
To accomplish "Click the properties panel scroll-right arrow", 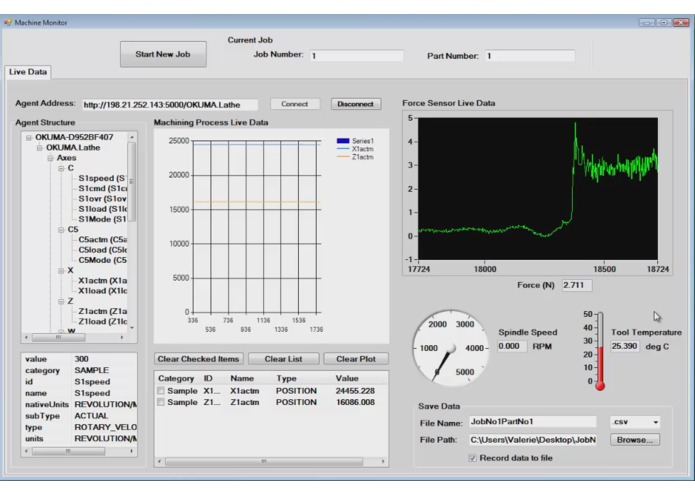I will pos(132,451).
